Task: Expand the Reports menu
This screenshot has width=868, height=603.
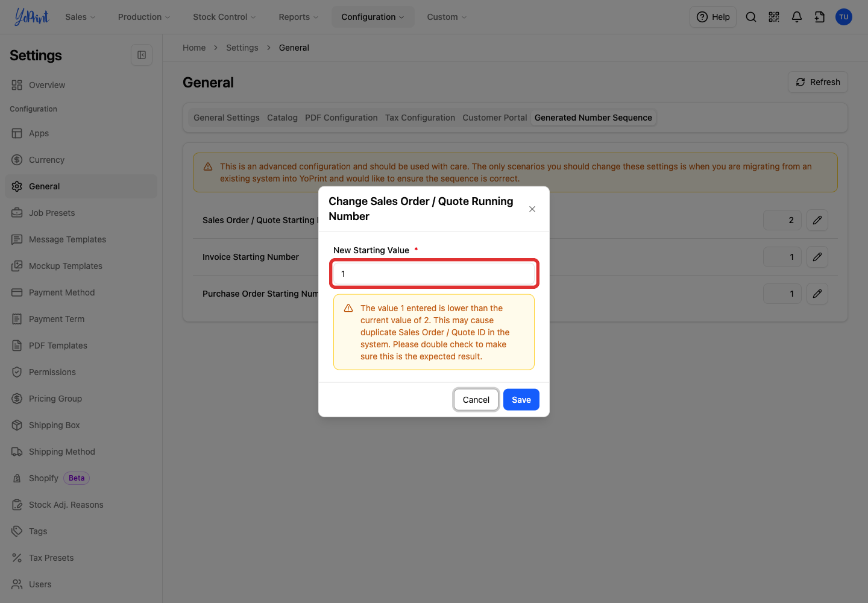Action: tap(298, 17)
